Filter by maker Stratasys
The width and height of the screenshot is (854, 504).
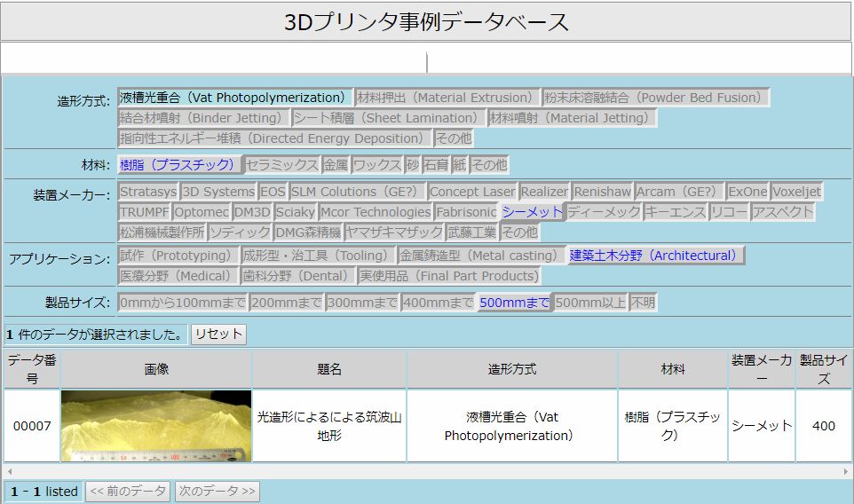point(148,192)
